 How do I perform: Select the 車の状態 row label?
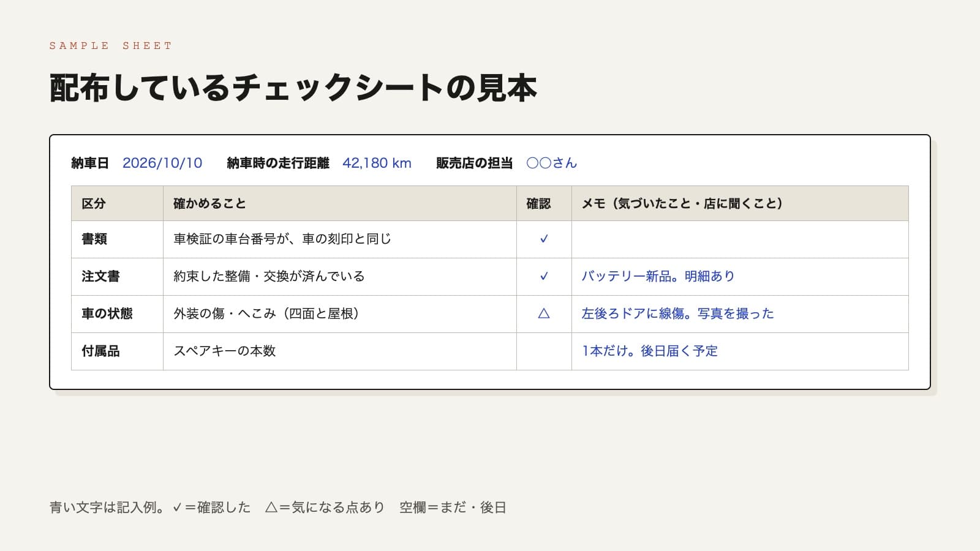click(107, 313)
